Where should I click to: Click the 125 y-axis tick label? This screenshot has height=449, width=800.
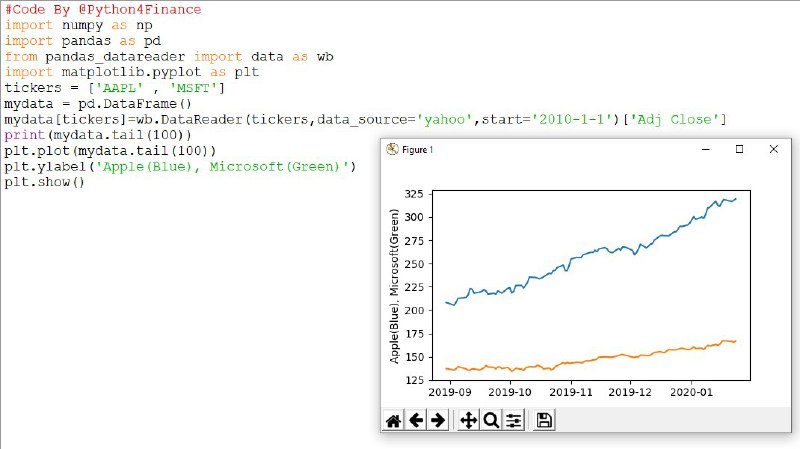[x=414, y=380]
